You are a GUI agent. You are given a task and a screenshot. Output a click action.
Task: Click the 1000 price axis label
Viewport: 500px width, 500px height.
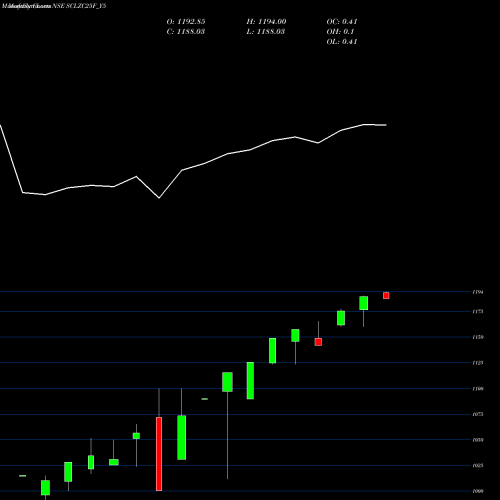pos(478,491)
